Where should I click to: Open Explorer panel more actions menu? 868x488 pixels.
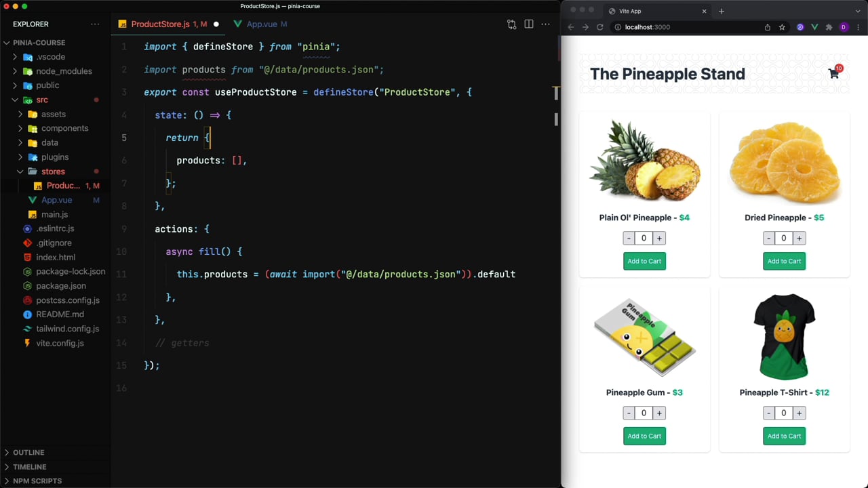pyautogui.click(x=95, y=24)
